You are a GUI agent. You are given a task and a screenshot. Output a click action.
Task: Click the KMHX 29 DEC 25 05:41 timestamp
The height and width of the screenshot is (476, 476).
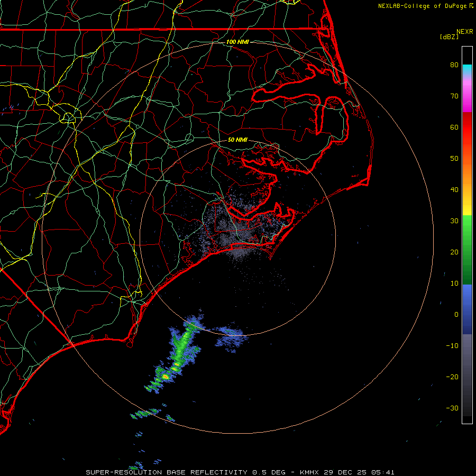347,472
